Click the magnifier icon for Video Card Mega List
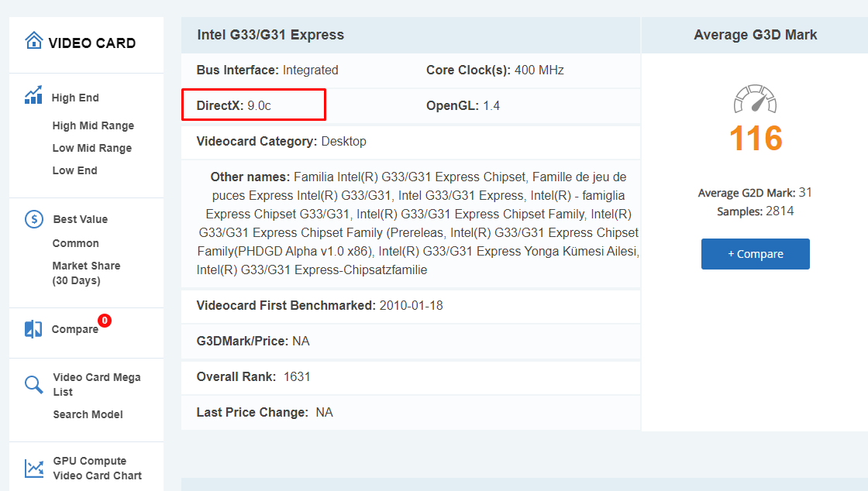This screenshot has width=868, height=491. tap(34, 384)
